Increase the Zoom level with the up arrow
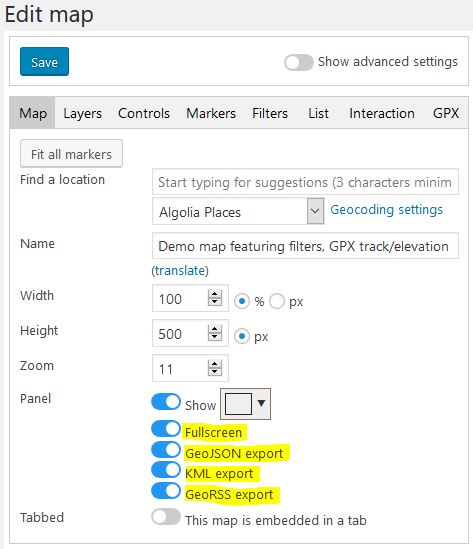This screenshot has height=549, width=473. pyautogui.click(x=215, y=364)
